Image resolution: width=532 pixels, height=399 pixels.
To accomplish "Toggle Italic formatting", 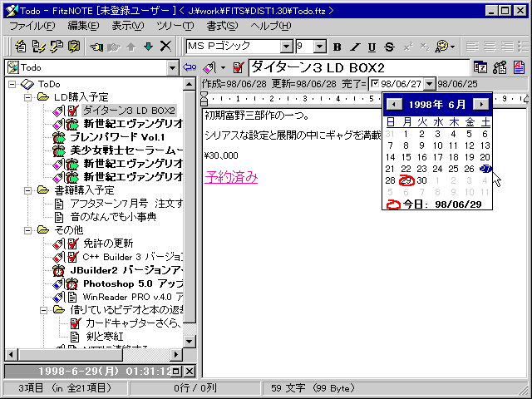I will point(355,47).
